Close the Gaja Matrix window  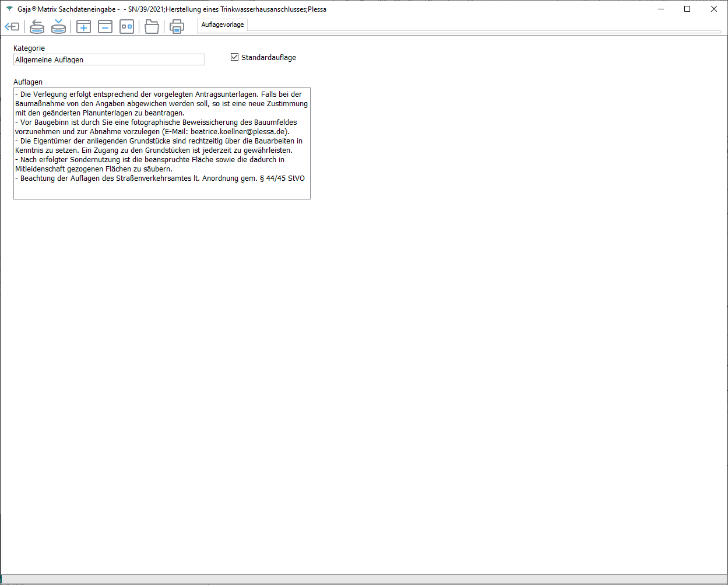pos(714,9)
